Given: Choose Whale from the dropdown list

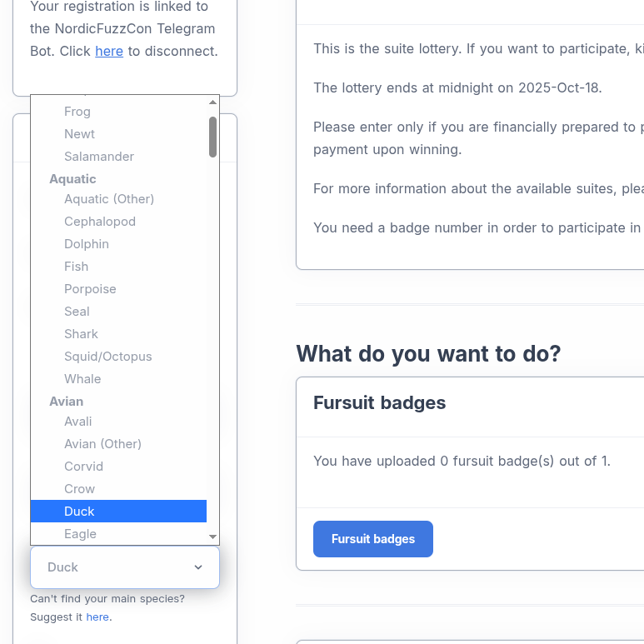Looking at the screenshot, I should pyautogui.click(x=82, y=379).
